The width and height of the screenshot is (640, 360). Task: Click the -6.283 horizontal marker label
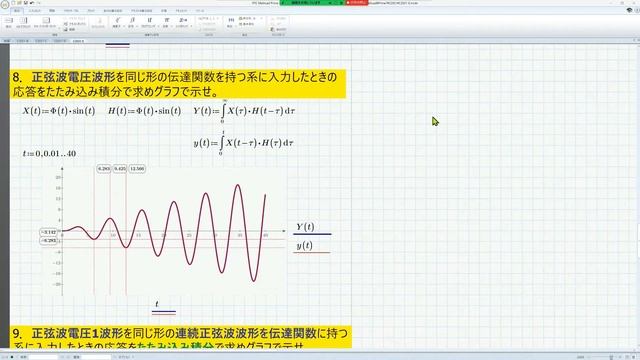pyautogui.click(x=49, y=240)
